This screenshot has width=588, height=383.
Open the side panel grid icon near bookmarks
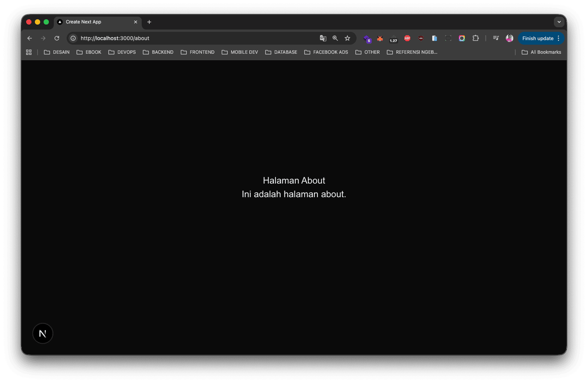(x=29, y=52)
